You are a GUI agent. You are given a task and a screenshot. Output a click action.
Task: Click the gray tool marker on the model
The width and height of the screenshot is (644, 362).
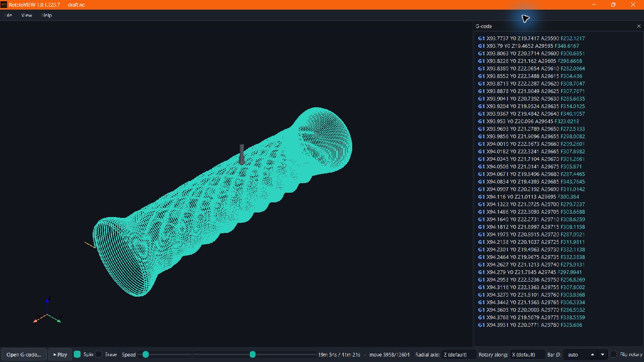pos(241,154)
